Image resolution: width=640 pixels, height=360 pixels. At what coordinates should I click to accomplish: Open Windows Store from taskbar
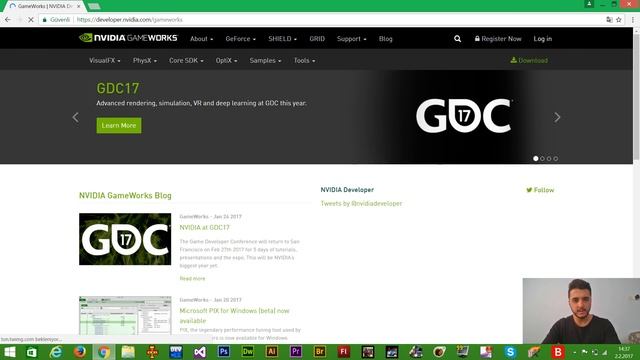pos(31,352)
